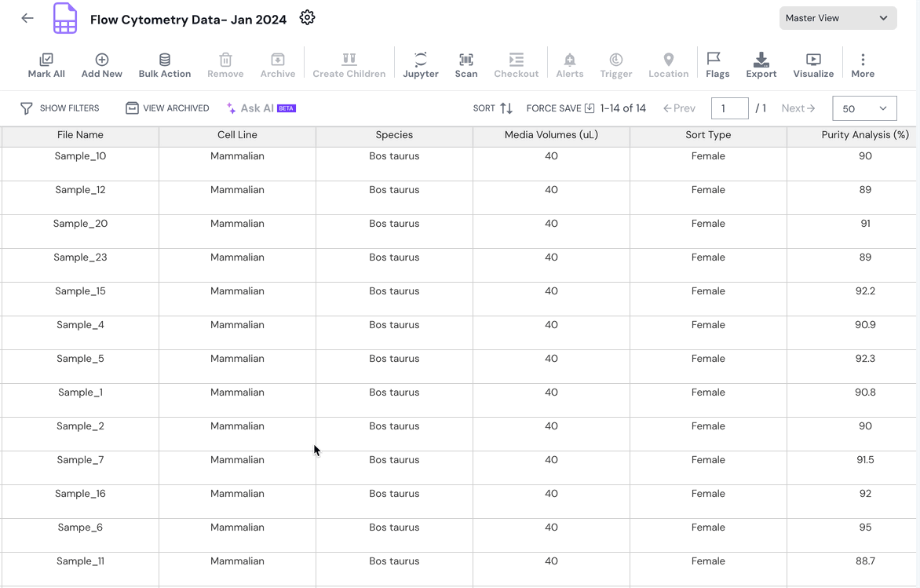Viewport: 920px width, 588px height.
Task: Click the page number input field
Action: 729,108
